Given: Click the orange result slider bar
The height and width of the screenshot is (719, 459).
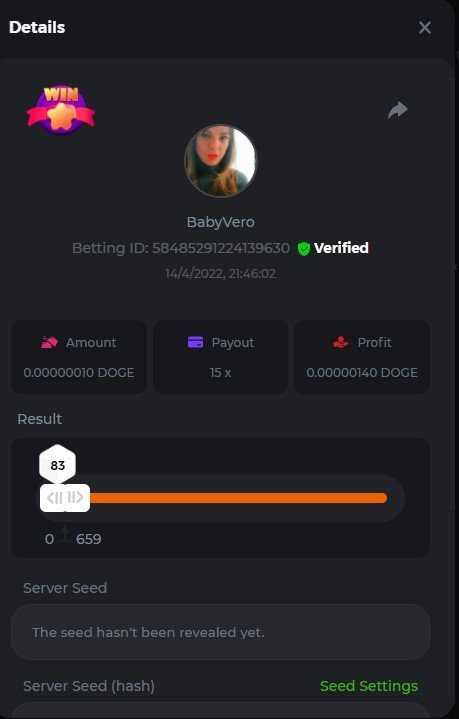Looking at the screenshot, I should point(238,498).
